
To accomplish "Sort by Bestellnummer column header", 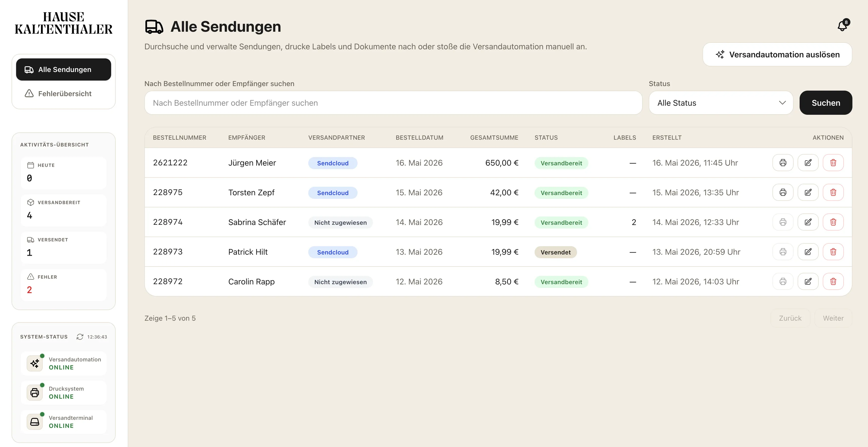I will tap(180, 138).
